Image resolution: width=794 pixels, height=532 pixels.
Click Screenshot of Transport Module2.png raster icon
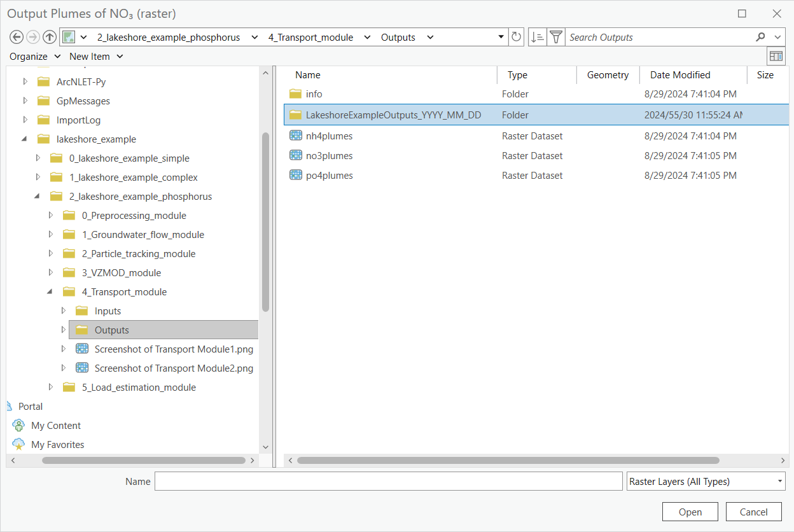coord(81,368)
